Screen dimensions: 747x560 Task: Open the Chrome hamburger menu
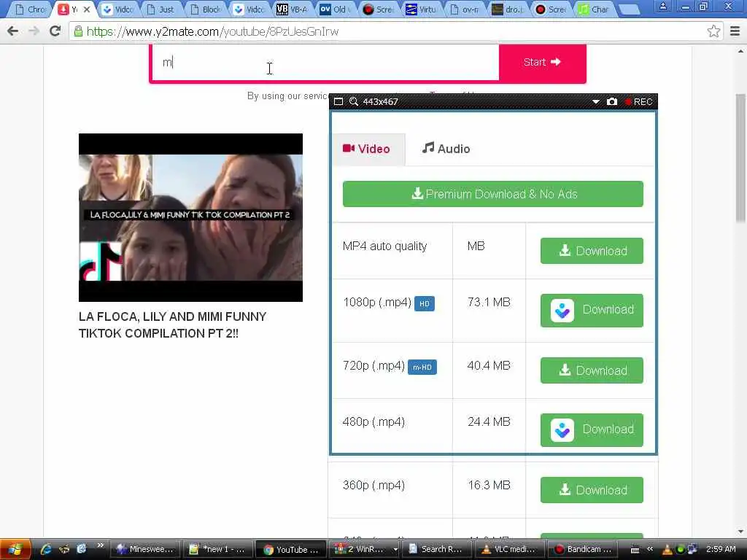point(735,31)
